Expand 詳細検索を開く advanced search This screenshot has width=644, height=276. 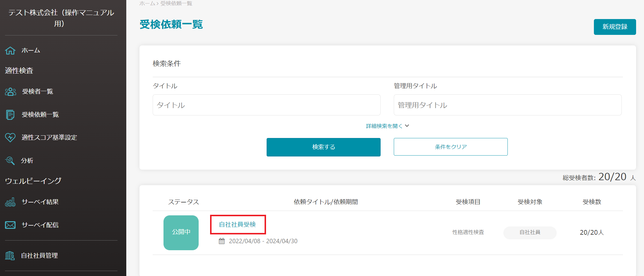point(384,126)
